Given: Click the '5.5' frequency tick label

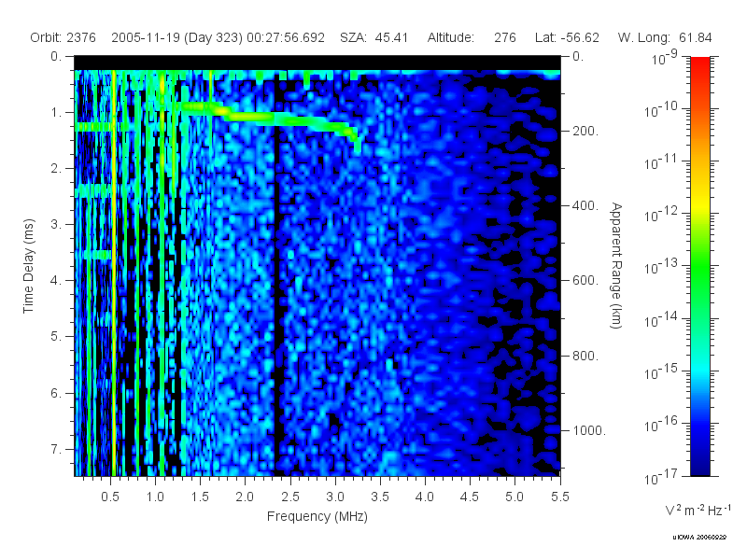Looking at the screenshot, I should point(559,497).
